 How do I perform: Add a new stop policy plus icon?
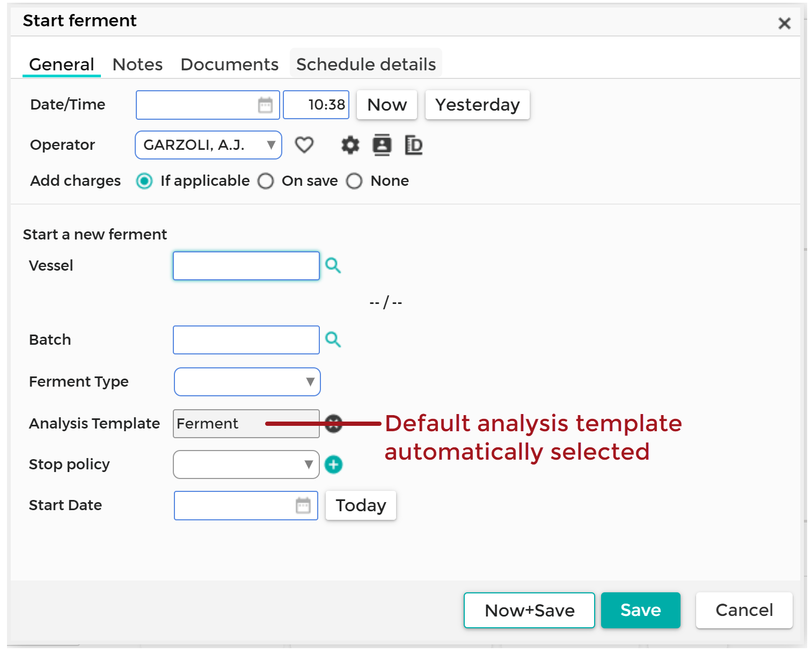pyautogui.click(x=334, y=465)
